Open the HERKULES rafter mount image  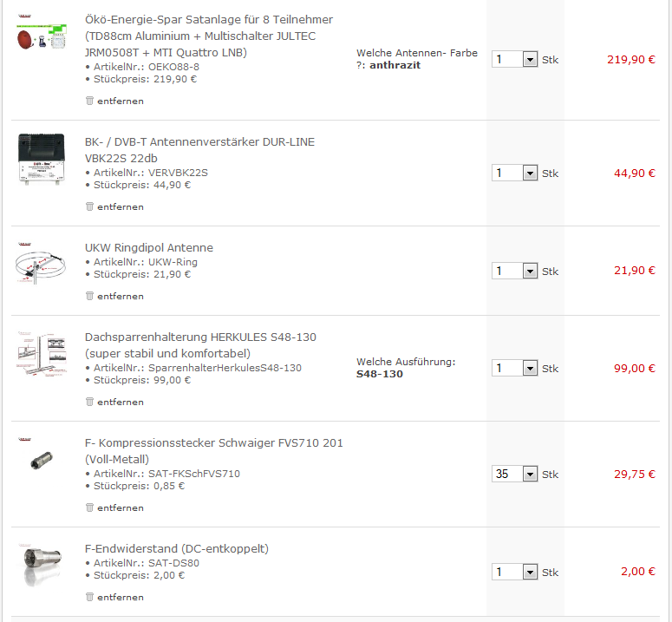[x=41, y=356]
